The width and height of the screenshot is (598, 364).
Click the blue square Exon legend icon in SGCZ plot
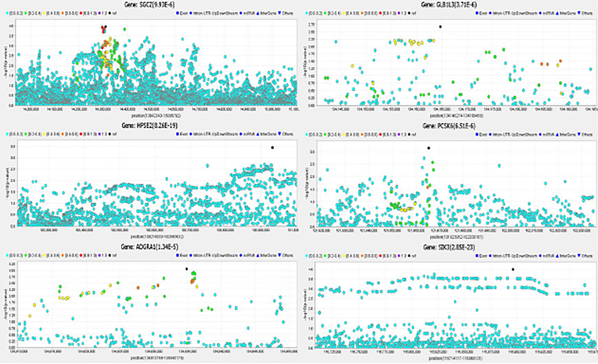click(x=178, y=13)
